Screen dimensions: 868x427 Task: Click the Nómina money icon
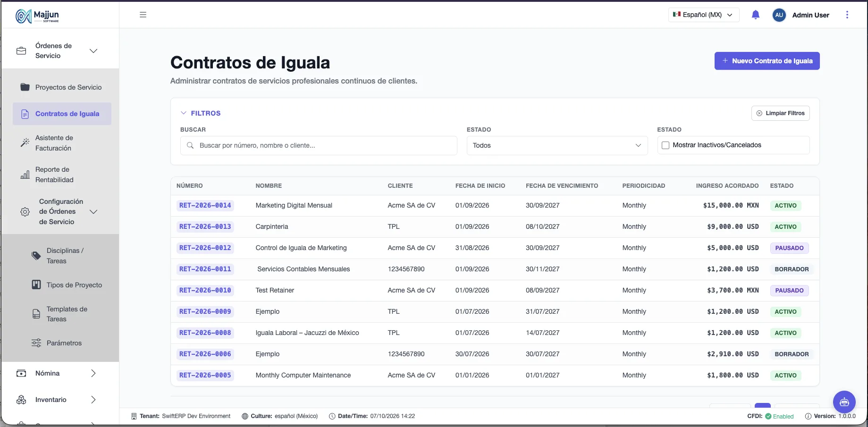(21, 373)
